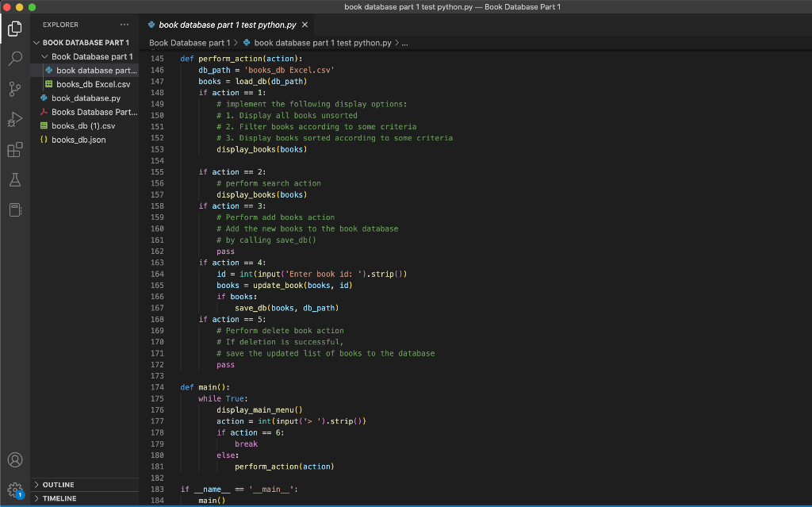The width and height of the screenshot is (812, 507).
Task: Open the Accounts icon near the bottom
Action: [x=14, y=459]
